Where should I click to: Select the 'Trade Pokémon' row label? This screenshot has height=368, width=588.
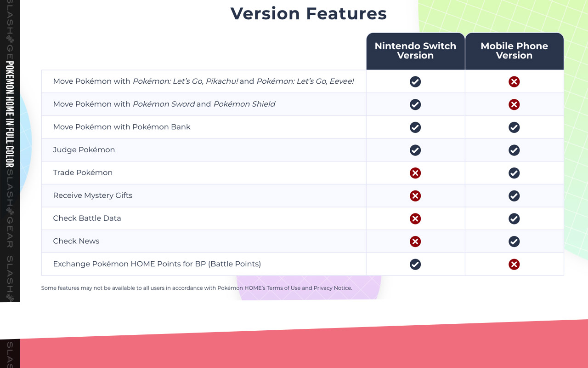pyautogui.click(x=83, y=172)
